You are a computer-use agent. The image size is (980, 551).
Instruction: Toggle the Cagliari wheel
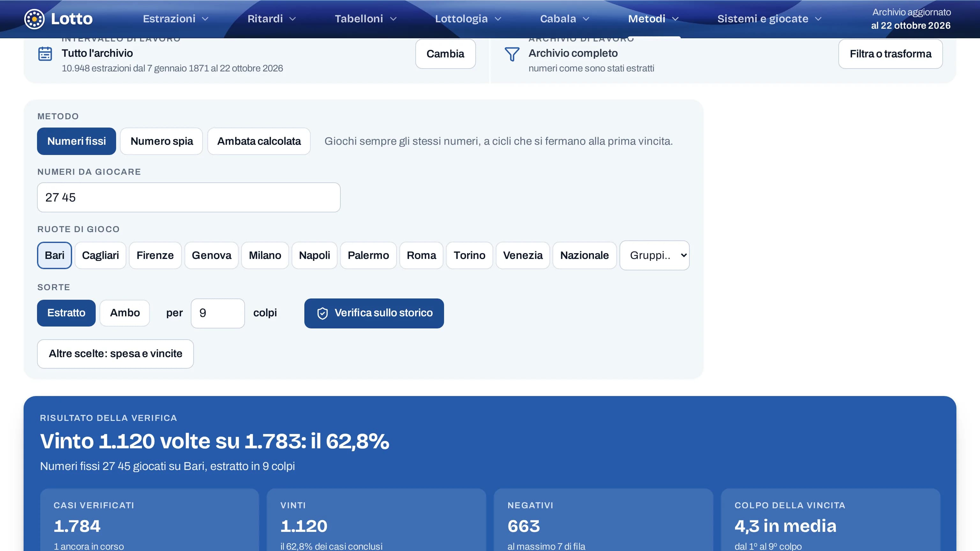pyautogui.click(x=100, y=255)
